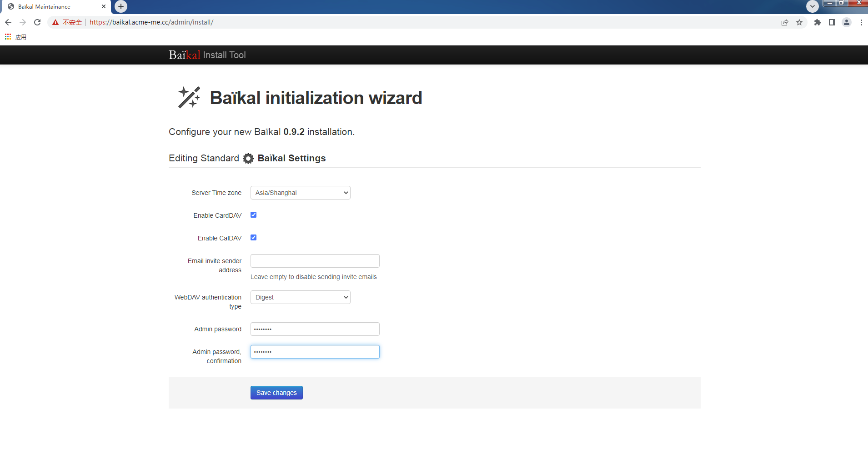Click the 'Configure your new Baïkal 0.9.2' text

[261, 132]
